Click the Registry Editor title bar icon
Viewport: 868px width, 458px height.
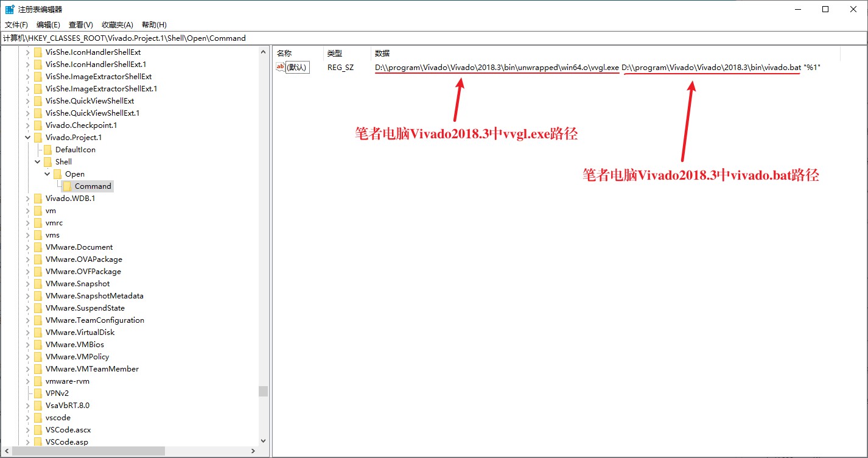tap(10, 9)
